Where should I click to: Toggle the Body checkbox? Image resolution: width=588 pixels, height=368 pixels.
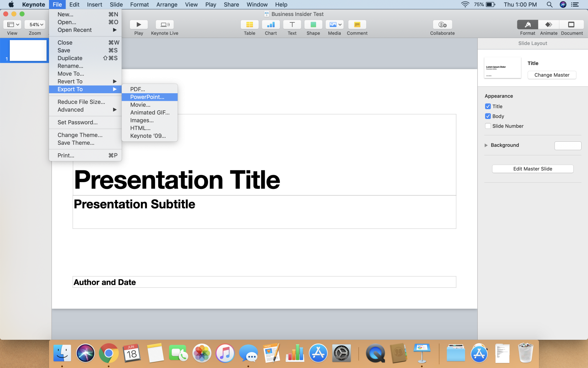point(488,116)
